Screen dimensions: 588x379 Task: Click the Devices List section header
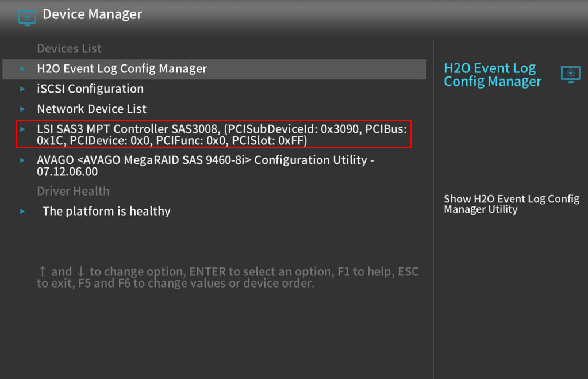(x=69, y=48)
